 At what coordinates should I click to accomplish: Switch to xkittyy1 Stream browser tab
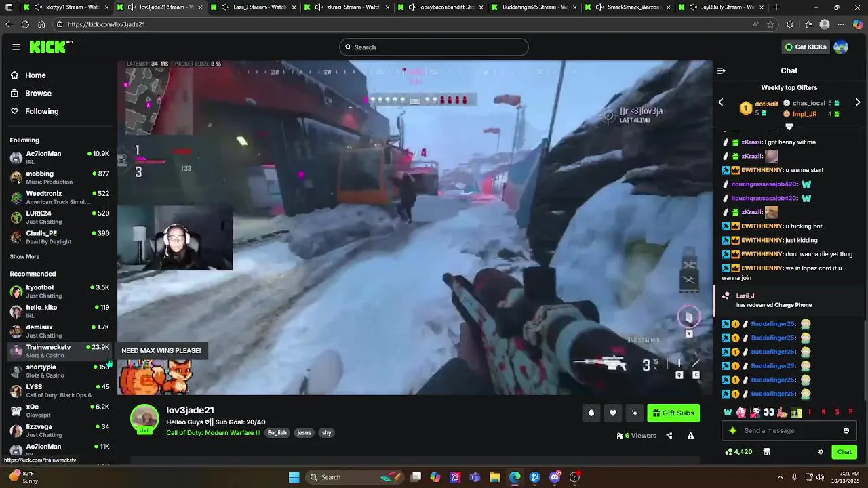coord(66,7)
